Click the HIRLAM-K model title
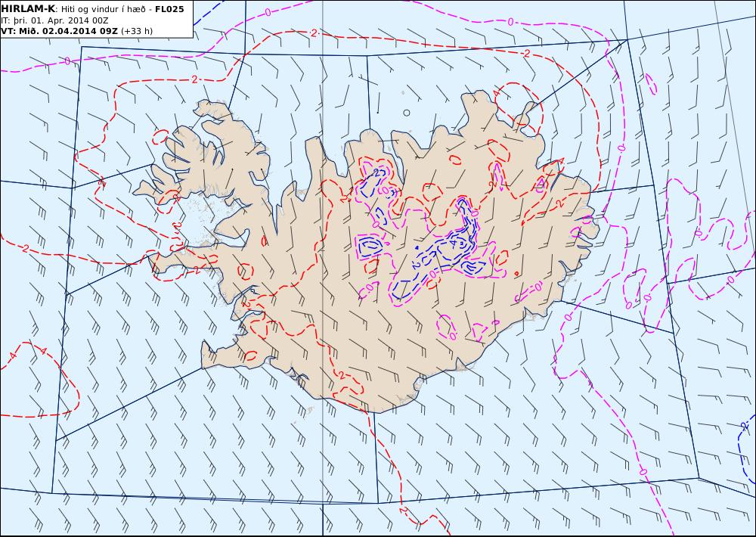 28,8
